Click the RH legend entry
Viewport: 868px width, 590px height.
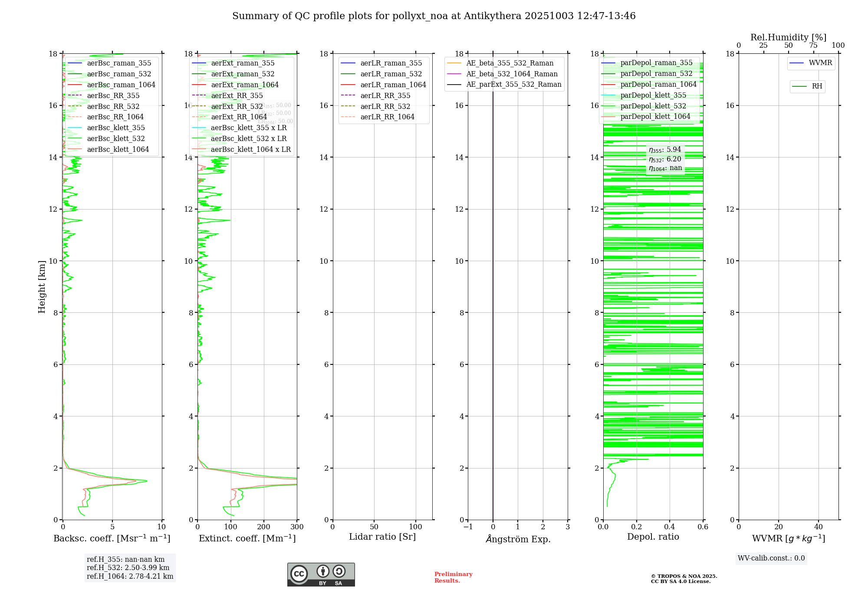816,86
